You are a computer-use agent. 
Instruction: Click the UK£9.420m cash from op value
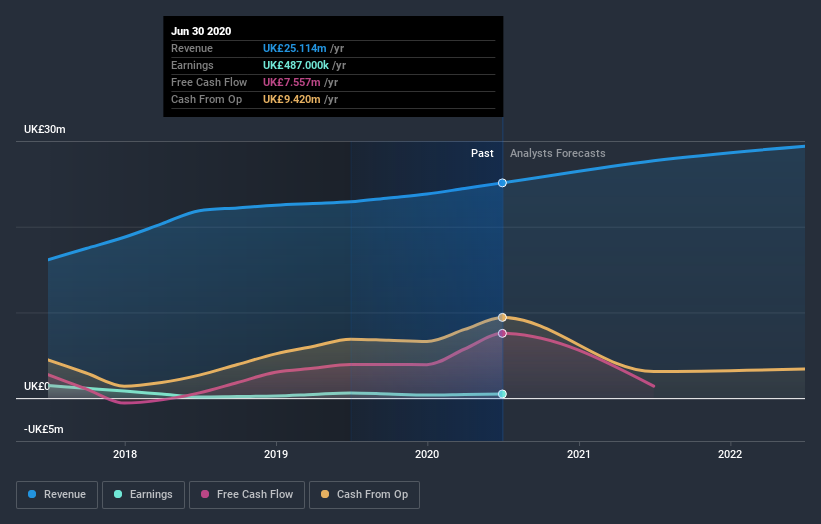[x=292, y=99]
